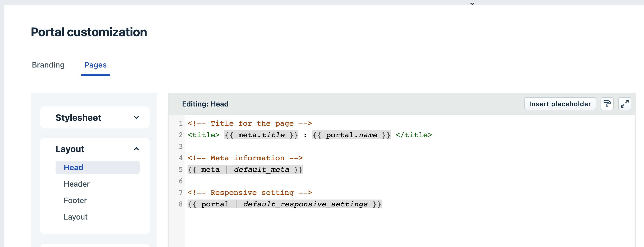Open the Layout sub-item in the sidebar
644x247 pixels.
tap(76, 217)
